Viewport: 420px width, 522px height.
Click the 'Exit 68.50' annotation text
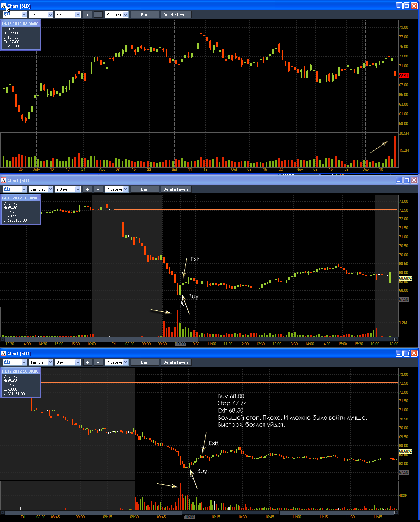231,411
